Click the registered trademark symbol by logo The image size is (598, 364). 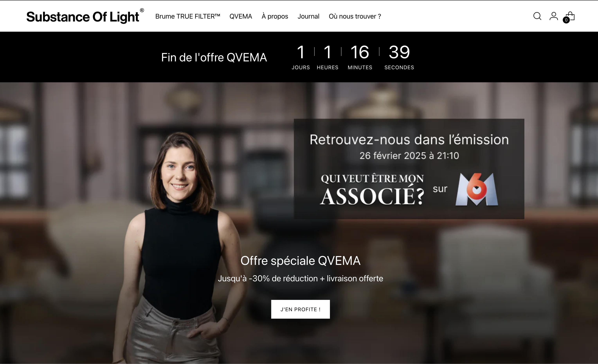pyautogui.click(x=142, y=10)
